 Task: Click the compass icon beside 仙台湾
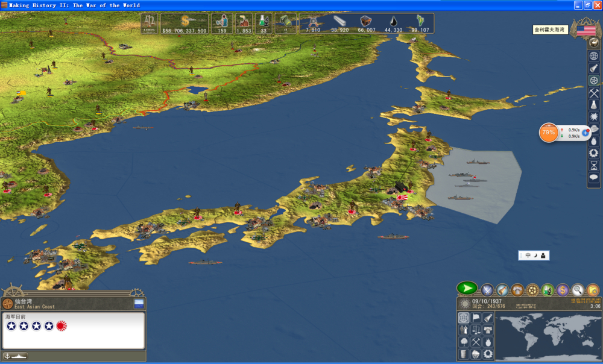8,304
